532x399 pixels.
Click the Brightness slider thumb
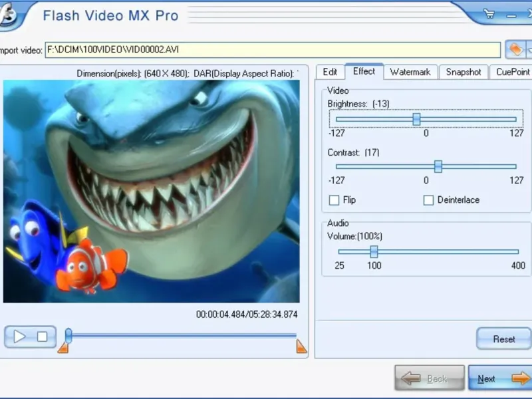pyautogui.click(x=416, y=119)
